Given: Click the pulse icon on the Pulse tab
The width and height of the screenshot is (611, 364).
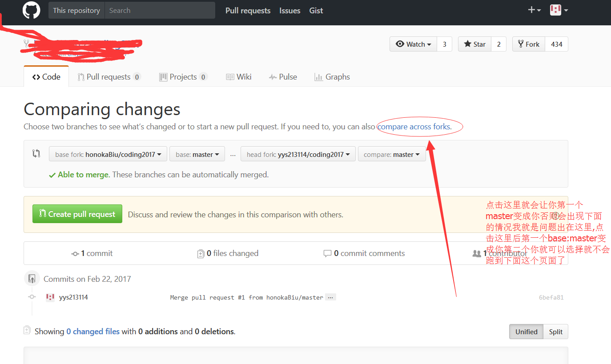Looking at the screenshot, I should (273, 77).
